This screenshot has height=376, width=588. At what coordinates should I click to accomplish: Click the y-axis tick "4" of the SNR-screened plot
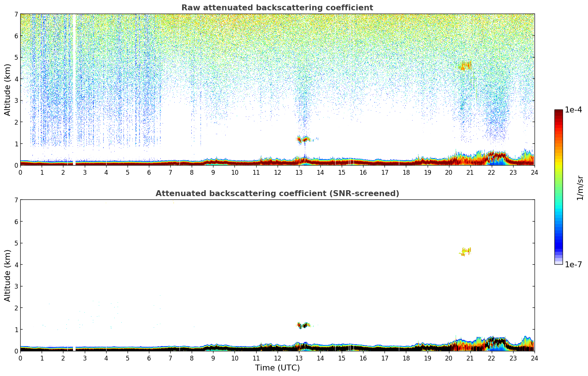pyautogui.click(x=16, y=265)
